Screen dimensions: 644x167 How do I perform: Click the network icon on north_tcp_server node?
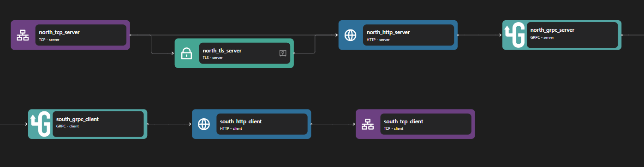[x=23, y=35]
